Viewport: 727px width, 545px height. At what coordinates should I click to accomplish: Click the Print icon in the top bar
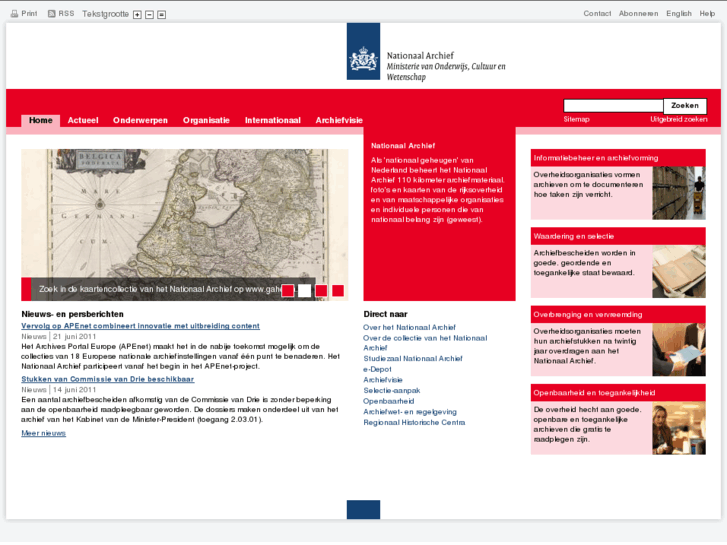tap(14, 13)
